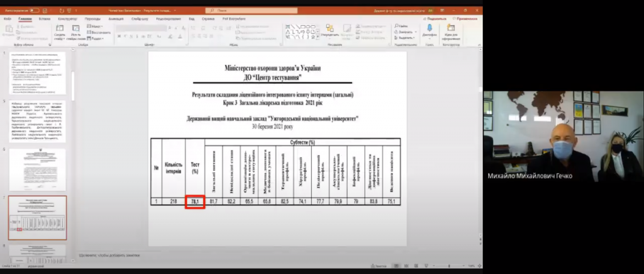Click the font name box

point(141,28)
